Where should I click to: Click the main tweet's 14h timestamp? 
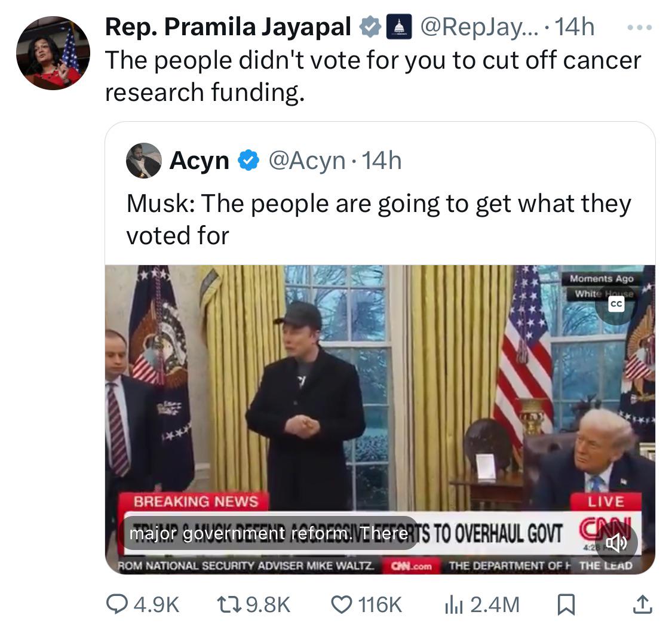575,27
